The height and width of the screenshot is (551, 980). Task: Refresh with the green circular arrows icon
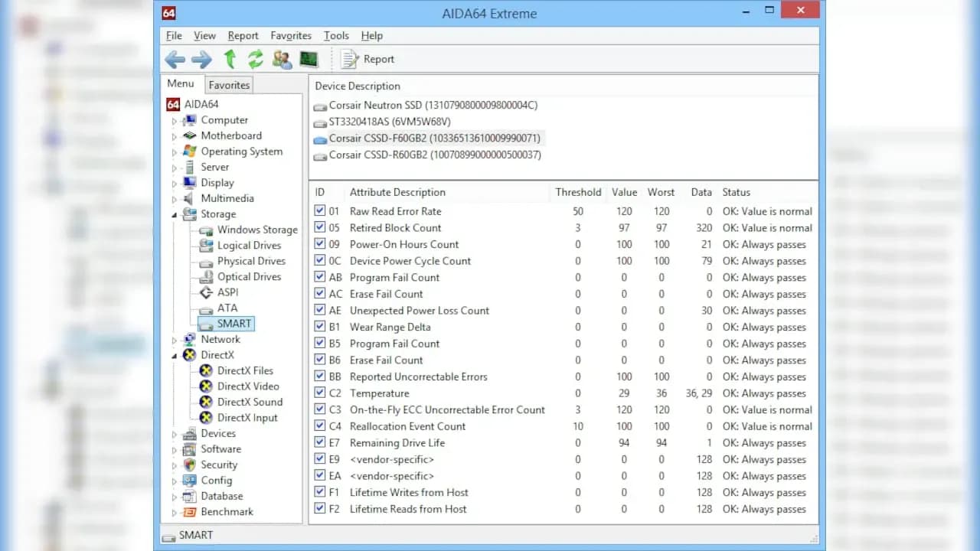256,59
